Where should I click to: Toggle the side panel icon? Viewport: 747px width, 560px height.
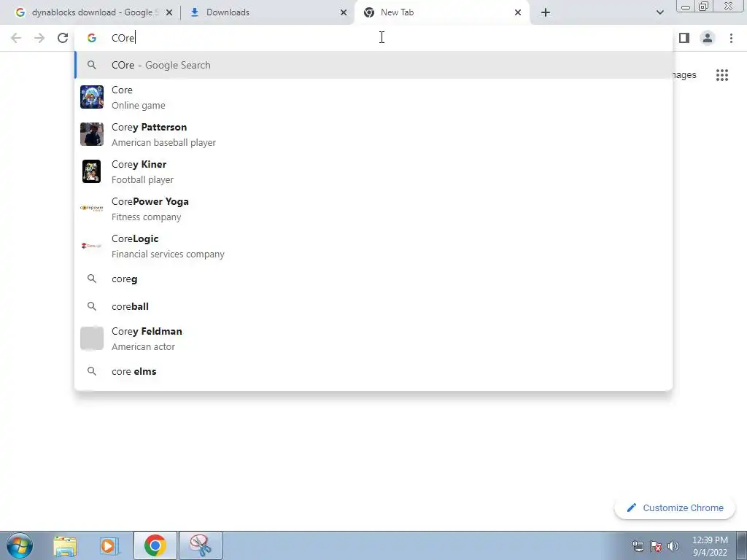tap(684, 38)
